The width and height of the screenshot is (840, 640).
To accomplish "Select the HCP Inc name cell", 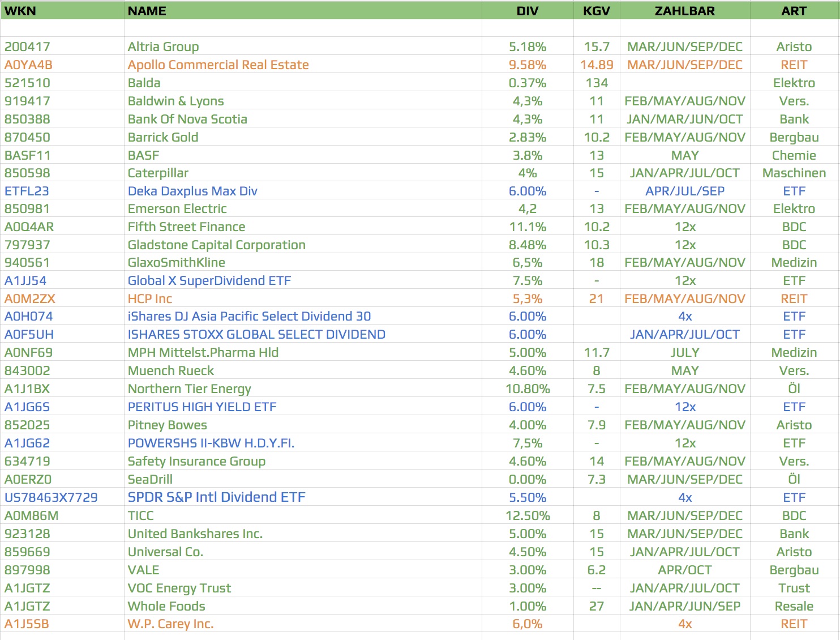I will tap(303, 298).
